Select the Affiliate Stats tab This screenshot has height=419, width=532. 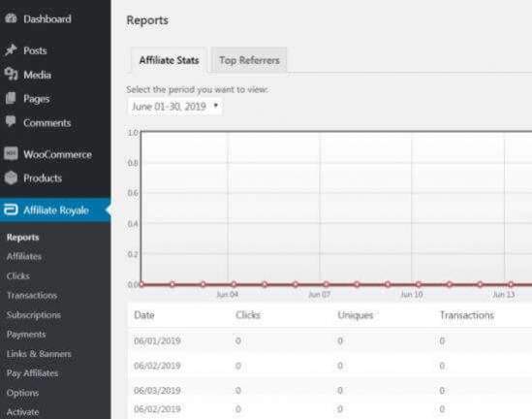[x=169, y=60]
